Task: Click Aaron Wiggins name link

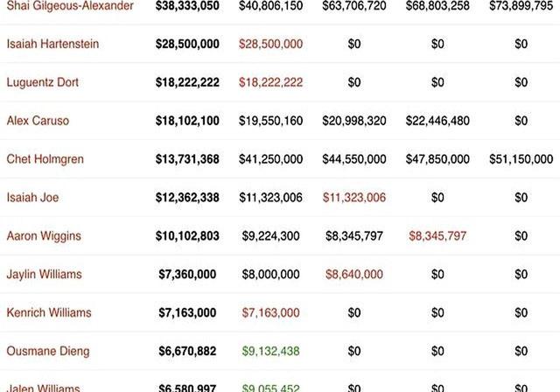Action: point(44,236)
